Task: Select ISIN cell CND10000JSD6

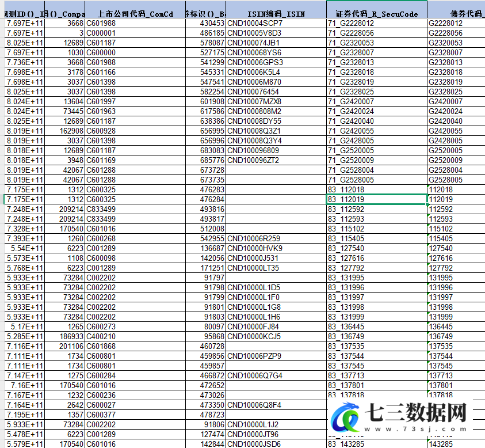Action: coord(276,444)
